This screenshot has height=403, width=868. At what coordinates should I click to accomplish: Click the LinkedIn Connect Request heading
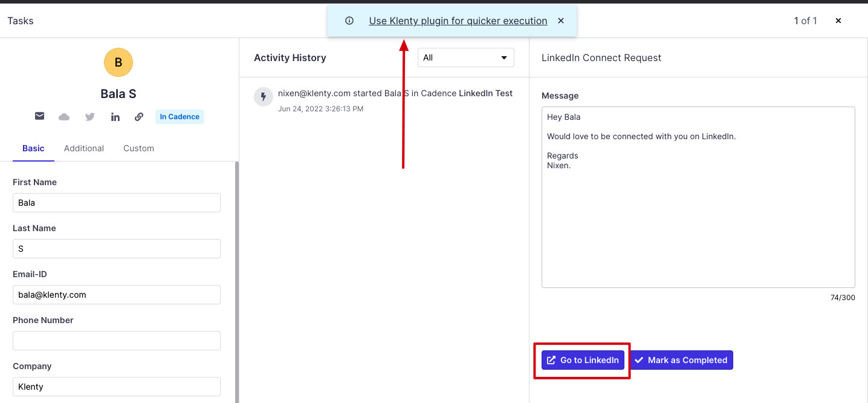pos(601,57)
